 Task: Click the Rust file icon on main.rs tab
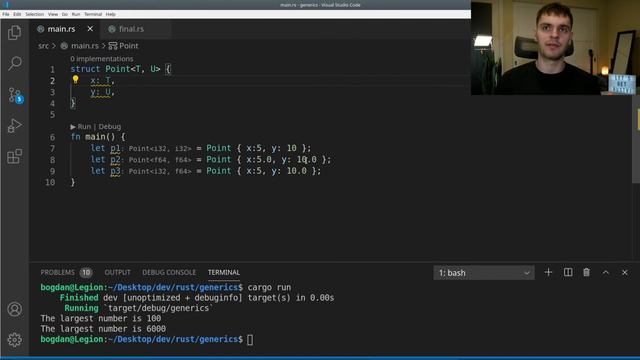click(40, 29)
